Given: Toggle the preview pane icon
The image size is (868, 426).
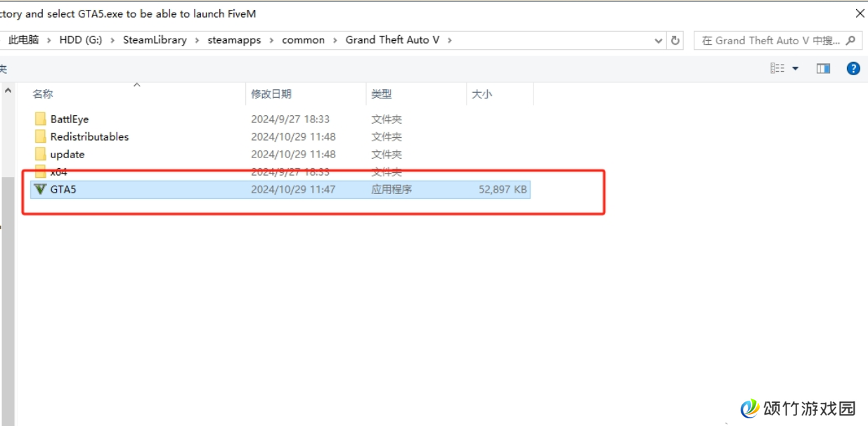Looking at the screenshot, I should coord(823,68).
